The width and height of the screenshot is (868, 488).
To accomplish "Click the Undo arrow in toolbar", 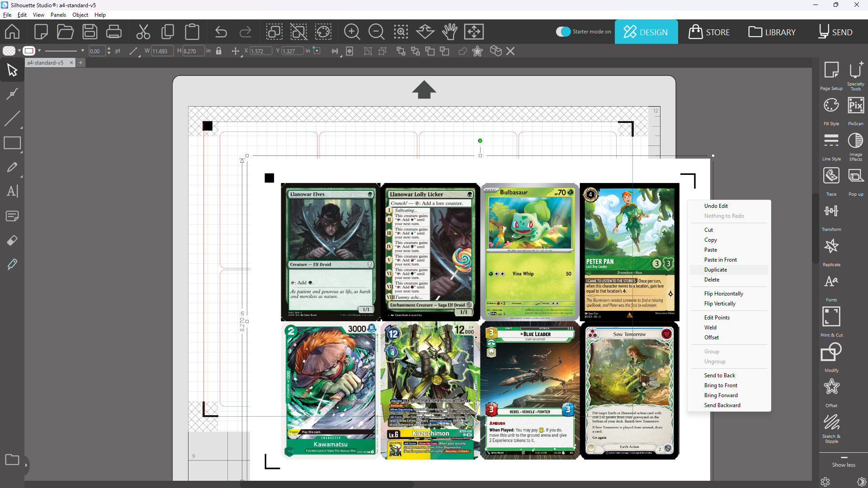I will pos(221,32).
